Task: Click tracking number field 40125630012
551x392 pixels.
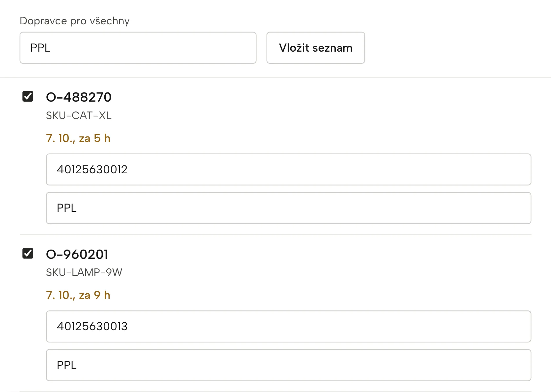Action: 289,169
